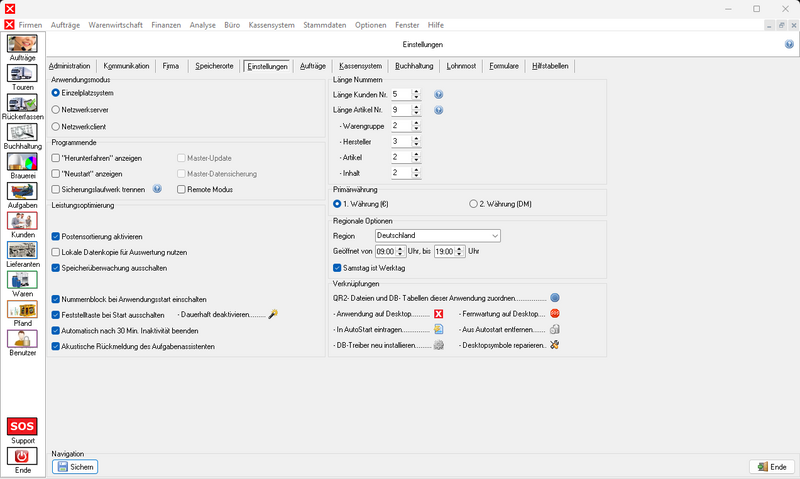The image size is (800, 479).
Task: Click the Länge Kunden Nr. spinner arrows
Action: pyautogui.click(x=416, y=94)
